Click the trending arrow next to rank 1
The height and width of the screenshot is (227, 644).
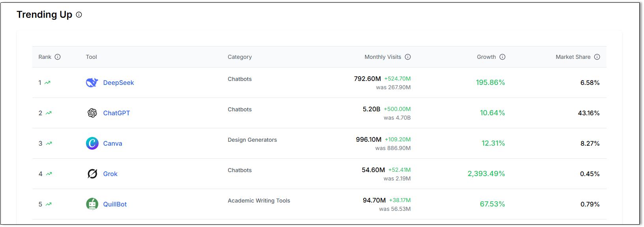(x=48, y=83)
